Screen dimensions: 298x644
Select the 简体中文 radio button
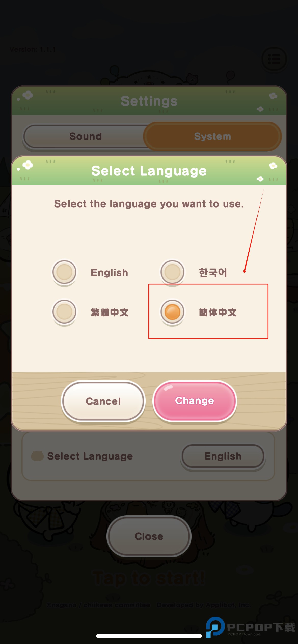tap(172, 312)
